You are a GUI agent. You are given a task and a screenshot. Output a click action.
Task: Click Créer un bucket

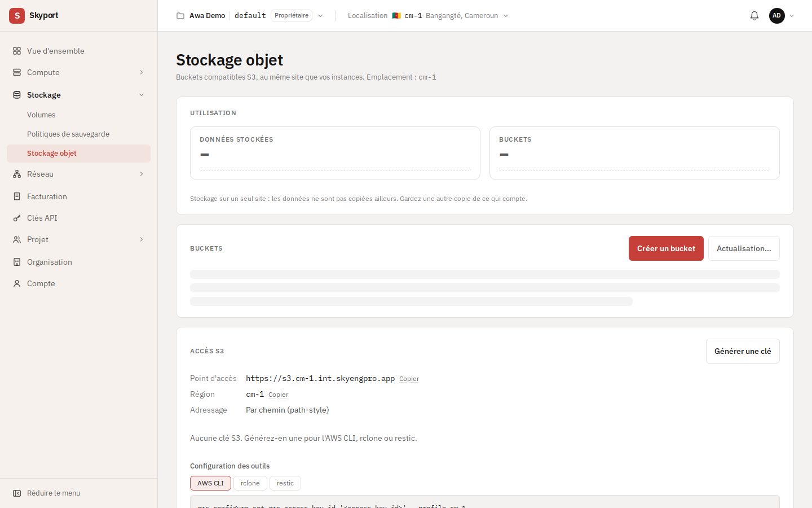tap(666, 248)
